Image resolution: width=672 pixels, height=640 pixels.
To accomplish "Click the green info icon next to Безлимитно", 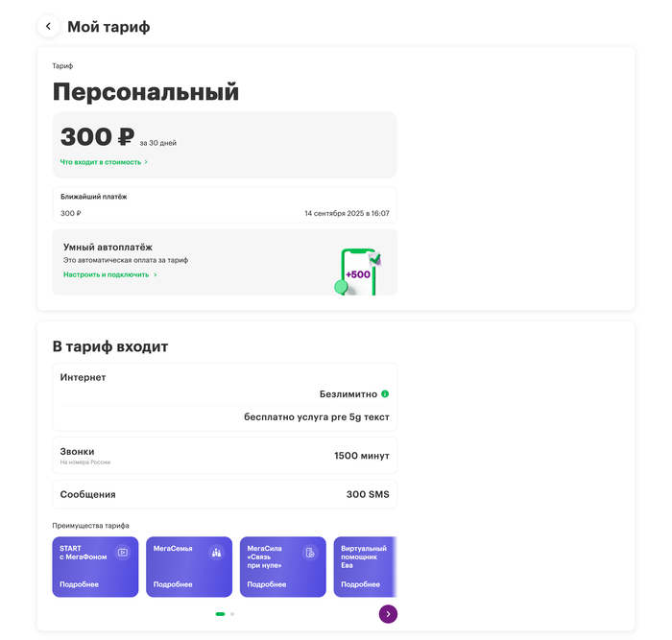I will click(x=385, y=393).
